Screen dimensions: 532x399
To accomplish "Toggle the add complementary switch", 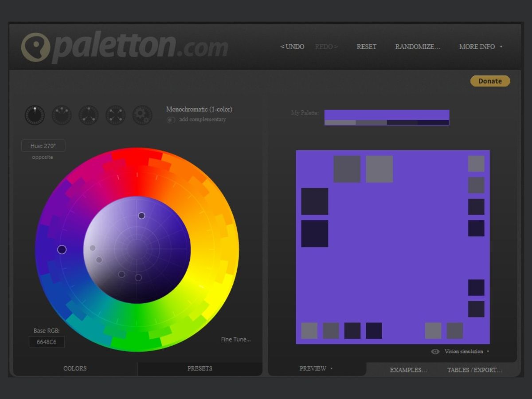I will click(x=171, y=120).
